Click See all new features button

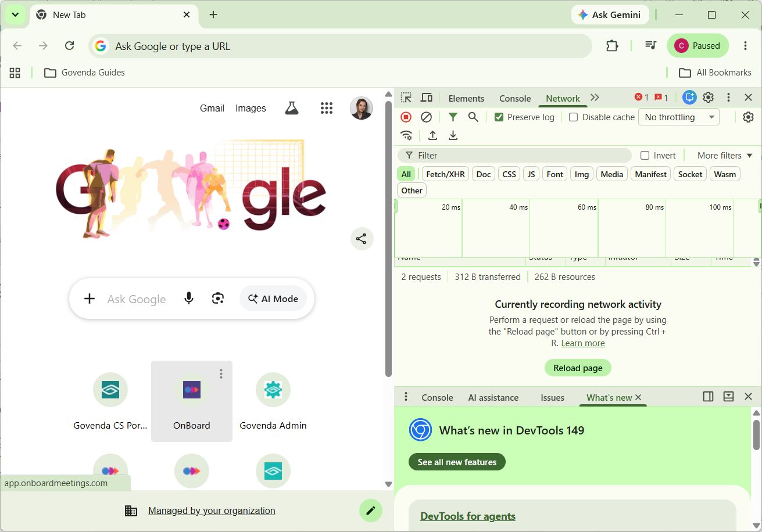pyautogui.click(x=457, y=462)
